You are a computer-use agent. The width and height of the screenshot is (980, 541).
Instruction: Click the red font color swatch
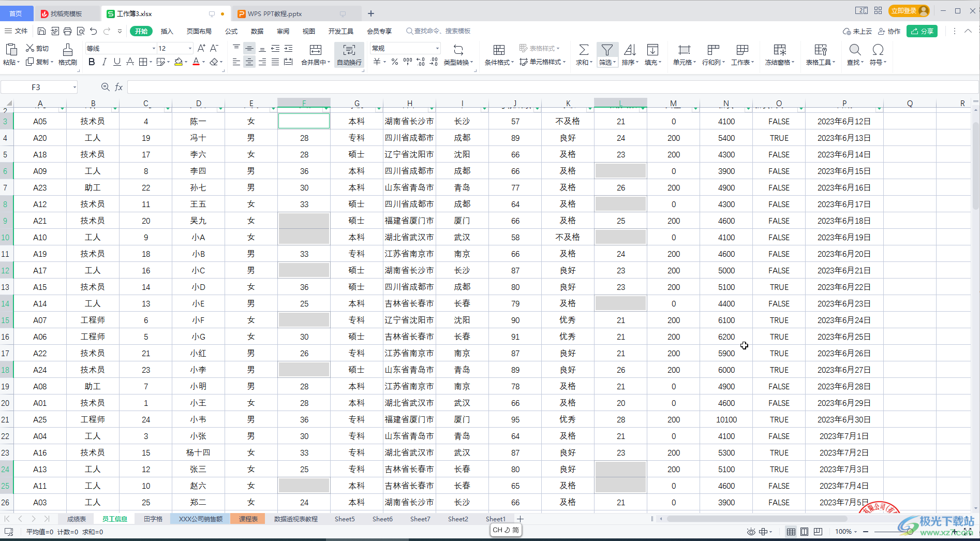pos(196,62)
